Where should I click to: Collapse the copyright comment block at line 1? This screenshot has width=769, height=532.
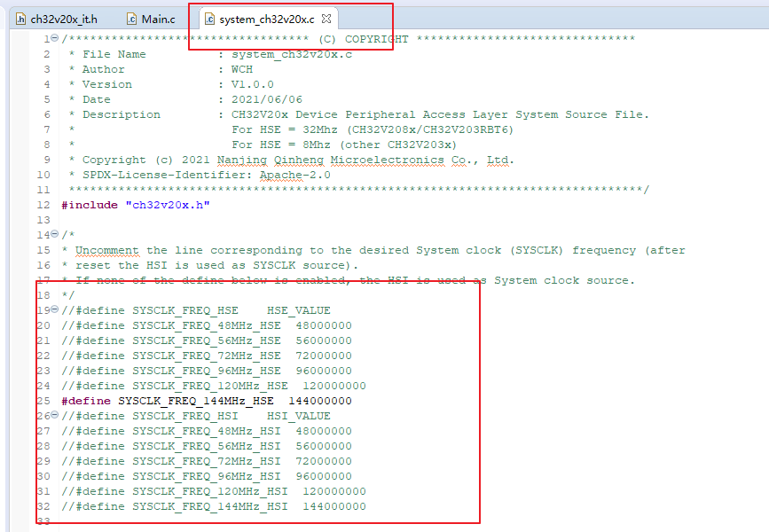coord(55,39)
